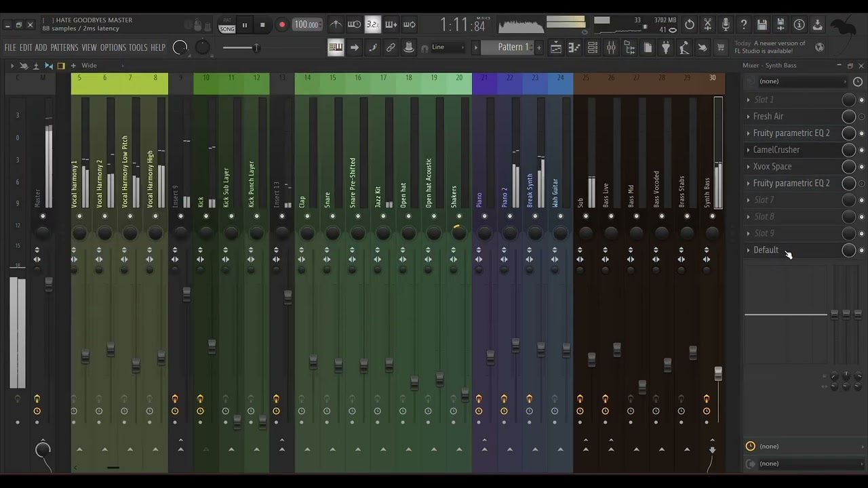This screenshot has height=488, width=868.
Task: Open the PATTERNS menu
Action: [64, 47]
